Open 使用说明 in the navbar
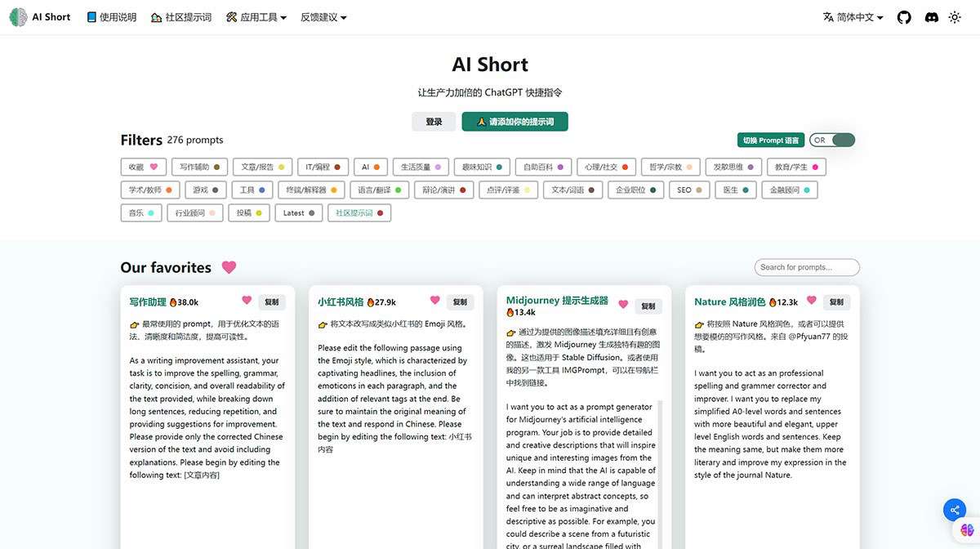Viewport: 980px width, 549px height. click(111, 17)
